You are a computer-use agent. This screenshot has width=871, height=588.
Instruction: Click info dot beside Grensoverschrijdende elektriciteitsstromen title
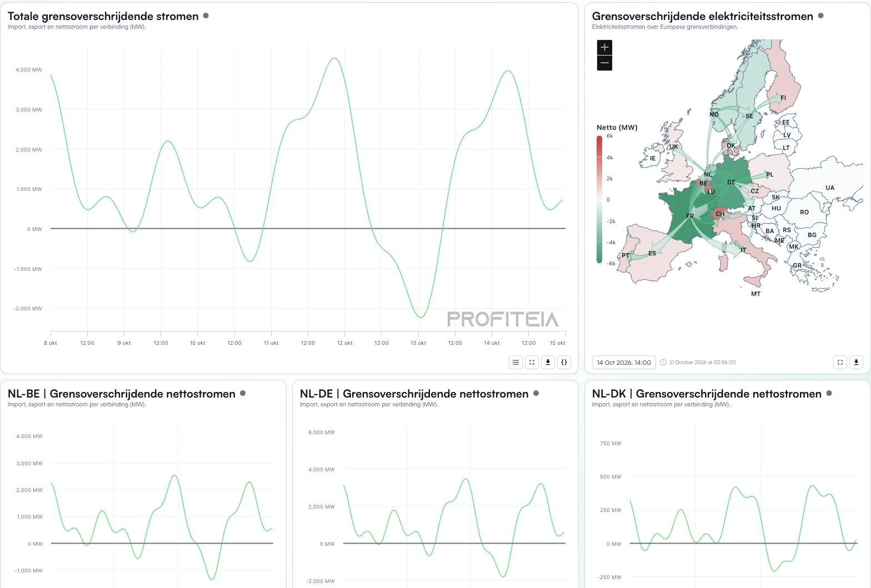coord(820,16)
